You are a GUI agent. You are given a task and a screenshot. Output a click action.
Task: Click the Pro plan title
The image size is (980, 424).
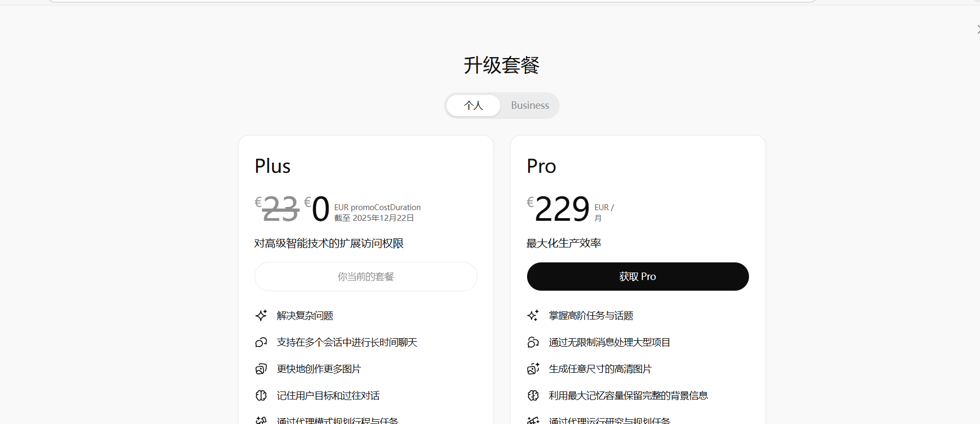click(541, 166)
